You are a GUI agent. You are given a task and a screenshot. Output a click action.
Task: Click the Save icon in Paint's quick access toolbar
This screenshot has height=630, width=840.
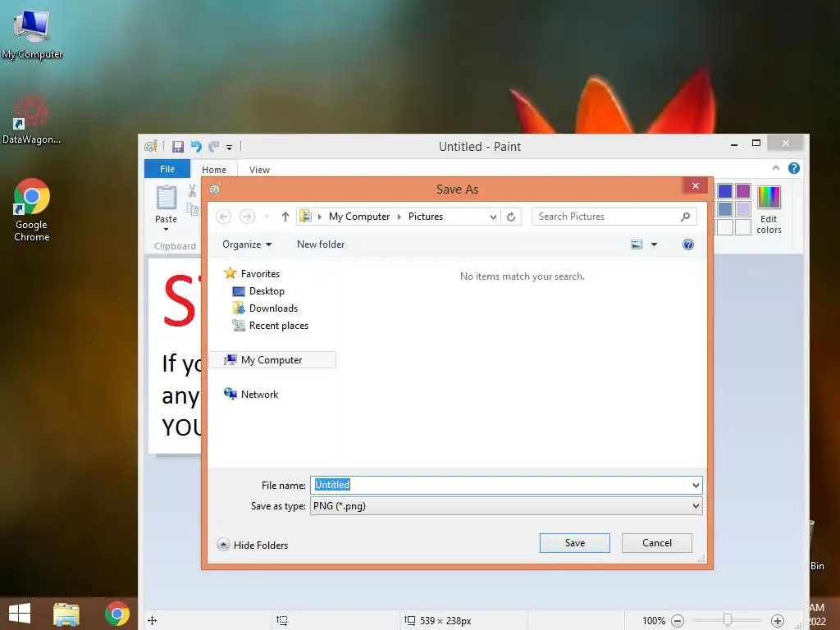tap(178, 147)
